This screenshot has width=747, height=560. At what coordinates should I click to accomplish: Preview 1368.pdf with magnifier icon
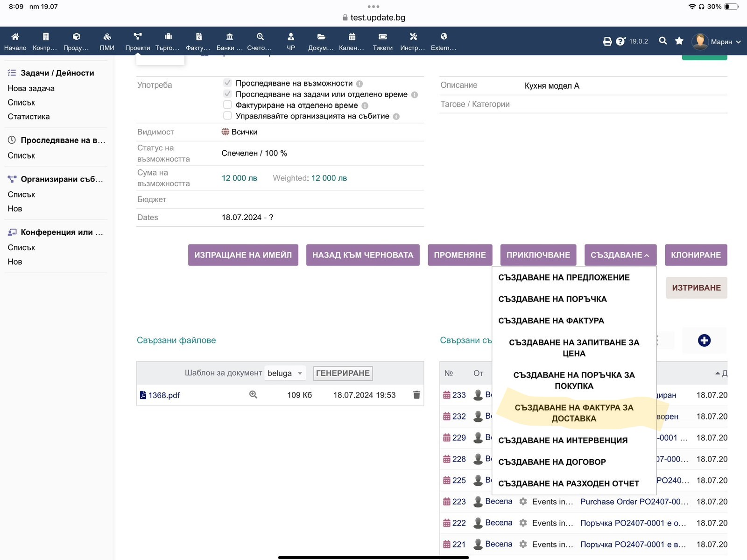click(x=253, y=395)
